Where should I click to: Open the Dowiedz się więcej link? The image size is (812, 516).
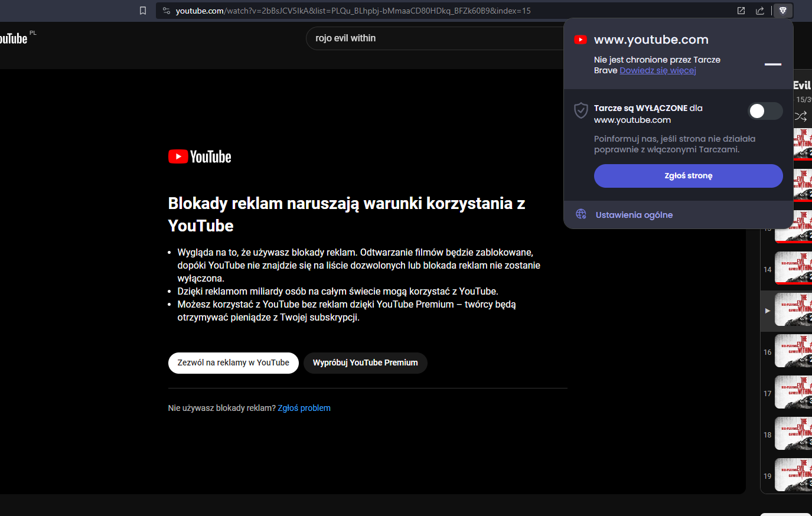(658, 70)
